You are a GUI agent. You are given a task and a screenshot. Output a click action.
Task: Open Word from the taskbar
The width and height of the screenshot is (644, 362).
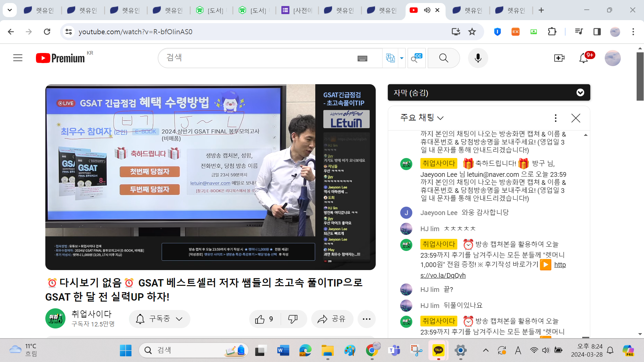pos(283,350)
